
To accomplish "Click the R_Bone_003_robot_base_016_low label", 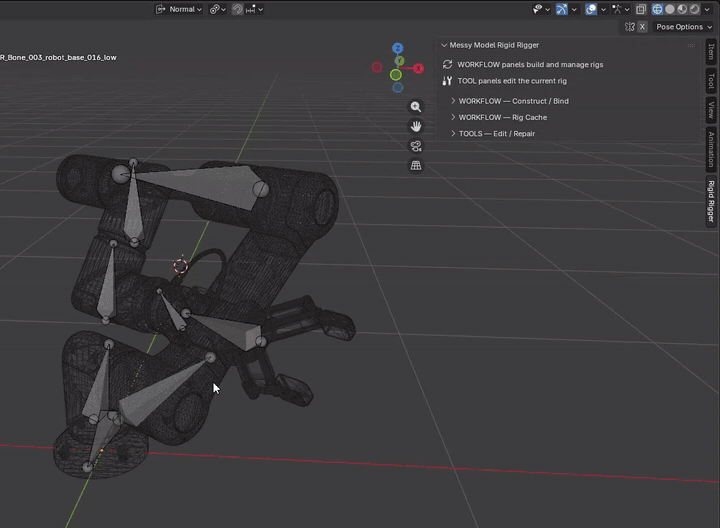I will pyautogui.click(x=58, y=57).
